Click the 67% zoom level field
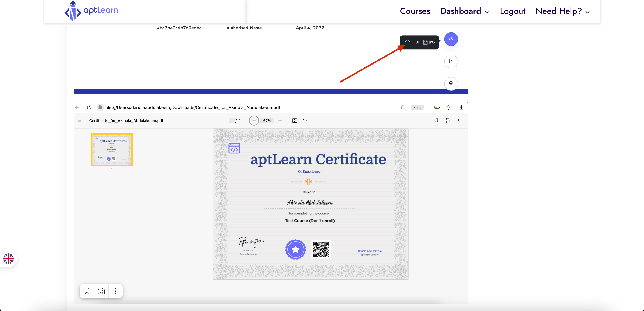This screenshot has height=311, width=644. [267, 121]
